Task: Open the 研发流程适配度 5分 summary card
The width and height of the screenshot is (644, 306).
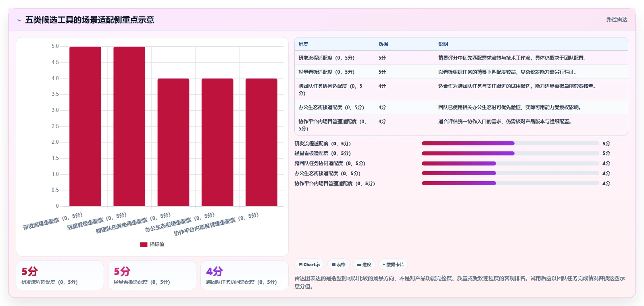Action: (x=60, y=275)
